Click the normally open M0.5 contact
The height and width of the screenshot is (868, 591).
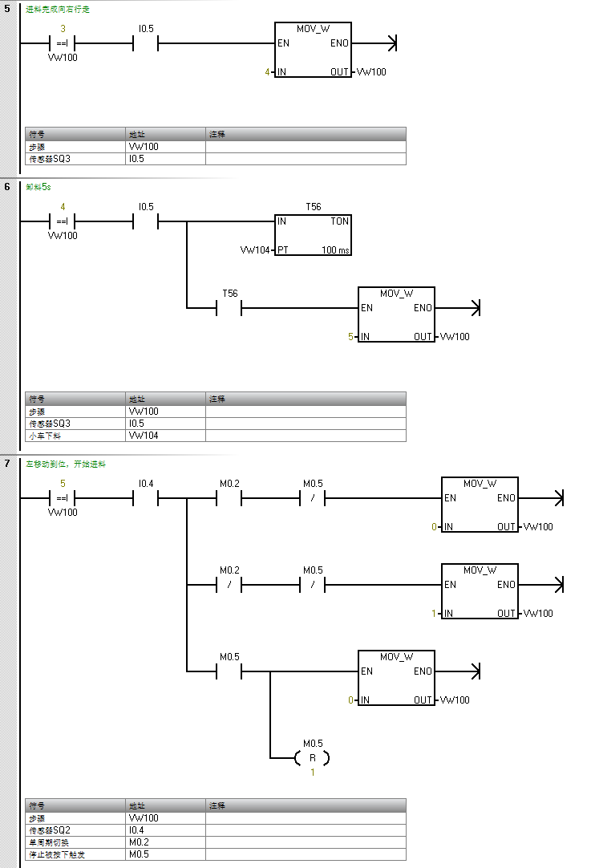tap(229, 671)
